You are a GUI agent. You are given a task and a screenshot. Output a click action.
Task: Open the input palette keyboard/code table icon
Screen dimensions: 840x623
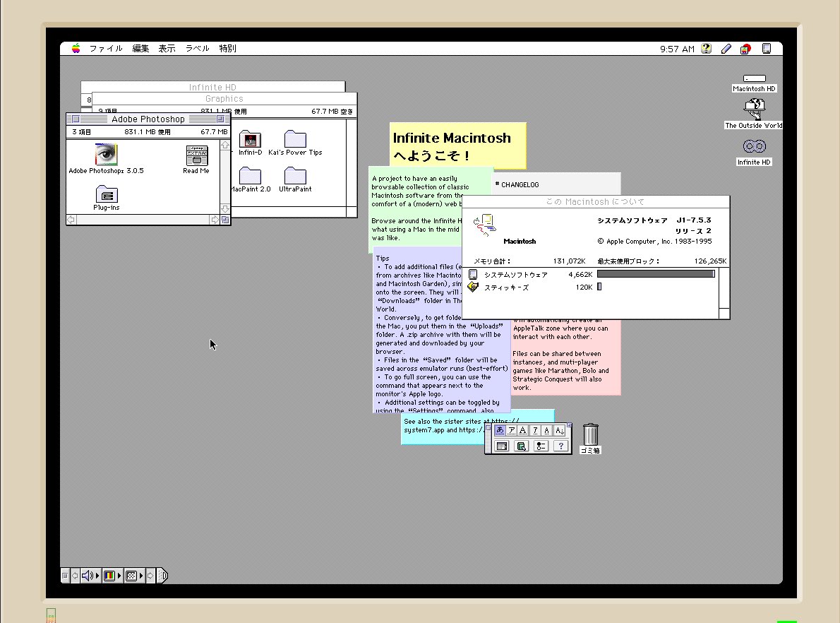[502, 446]
